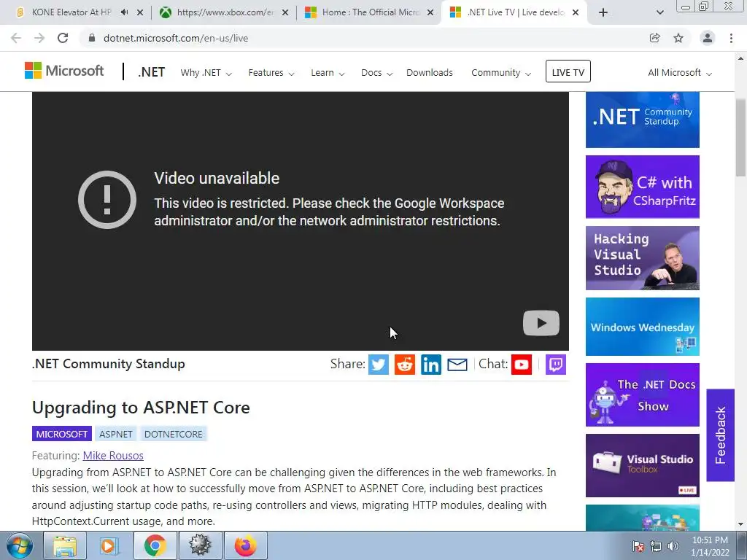The height and width of the screenshot is (560, 747).
Task: Open Firefox from taskbar
Action: click(245, 545)
